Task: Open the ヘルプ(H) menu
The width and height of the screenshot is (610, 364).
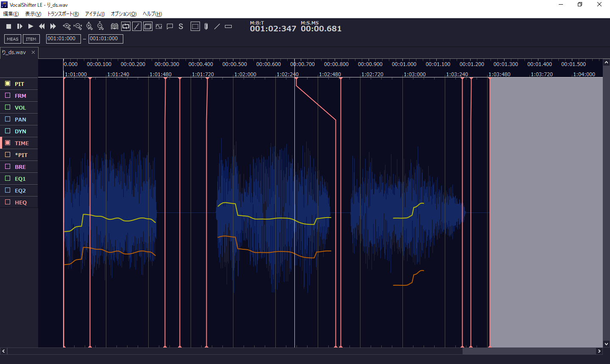Action: pyautogui.click(x=152, y=14)
